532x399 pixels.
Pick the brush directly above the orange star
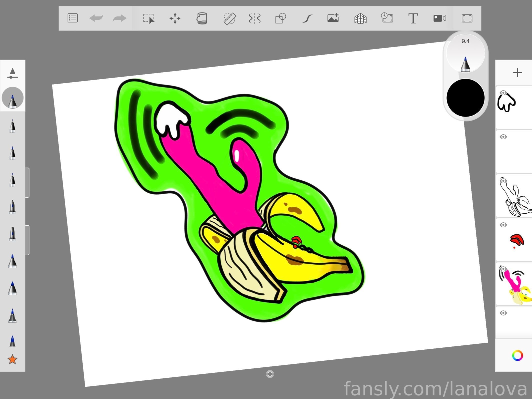[x=12, y=341]
